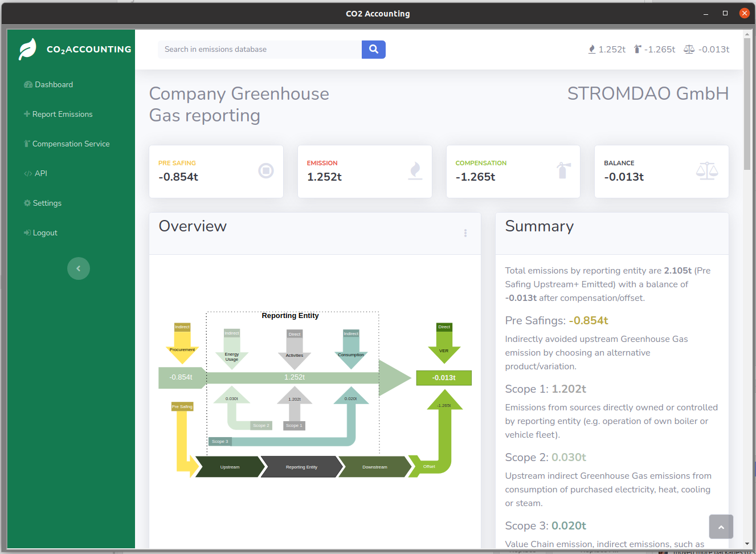756x554 pixels.
Task: Click PRE SAFING card label
Action: click(177, 163)
